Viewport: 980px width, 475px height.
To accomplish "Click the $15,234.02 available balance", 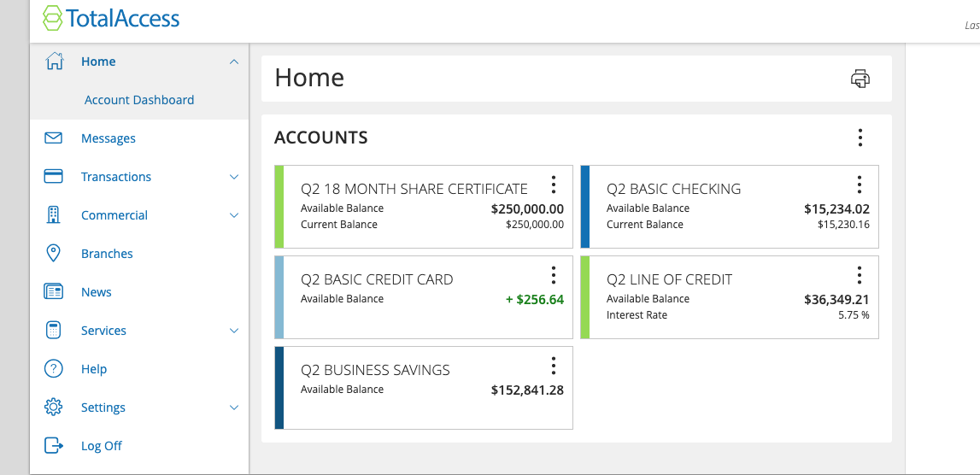I will 836,209.
